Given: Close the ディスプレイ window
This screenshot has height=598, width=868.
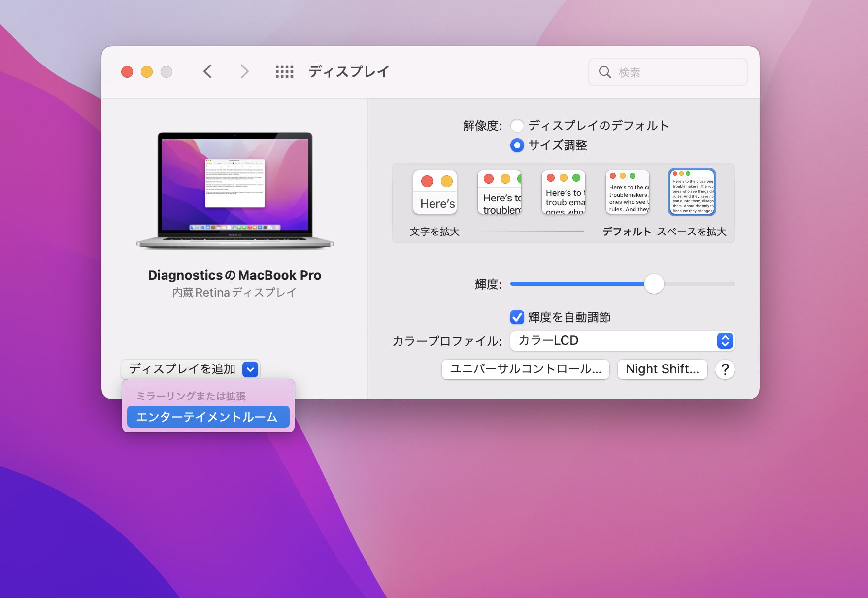Looking at the screenshot, I should click(x=127, y=72).
